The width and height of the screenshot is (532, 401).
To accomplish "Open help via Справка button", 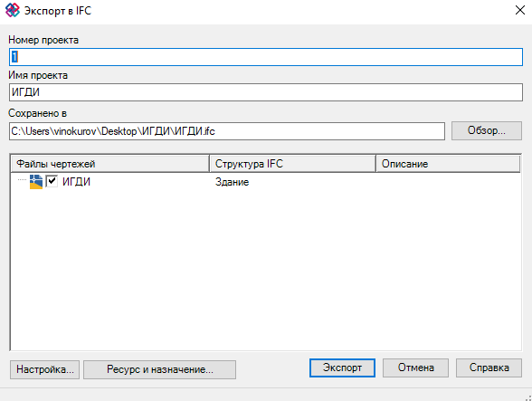I will (489, 368).
